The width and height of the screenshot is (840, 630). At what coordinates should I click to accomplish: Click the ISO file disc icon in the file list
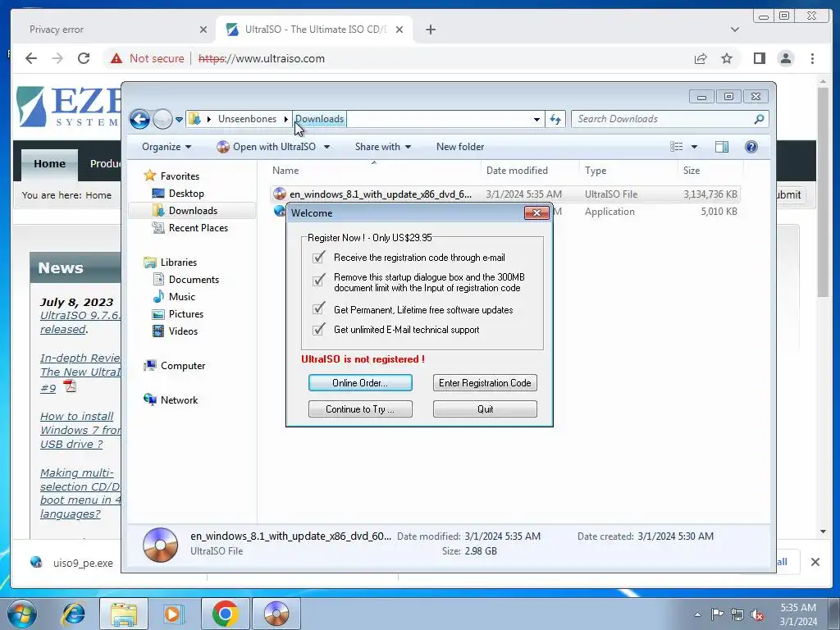point(280,194)
